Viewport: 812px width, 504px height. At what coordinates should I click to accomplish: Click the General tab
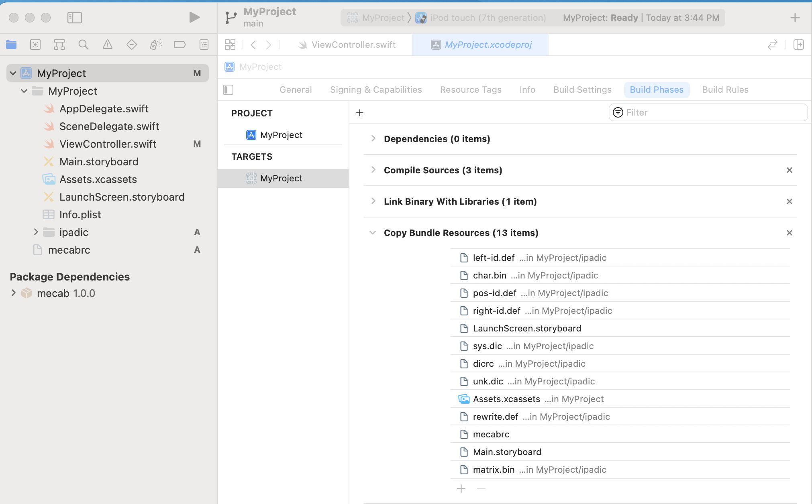point(296,89)
